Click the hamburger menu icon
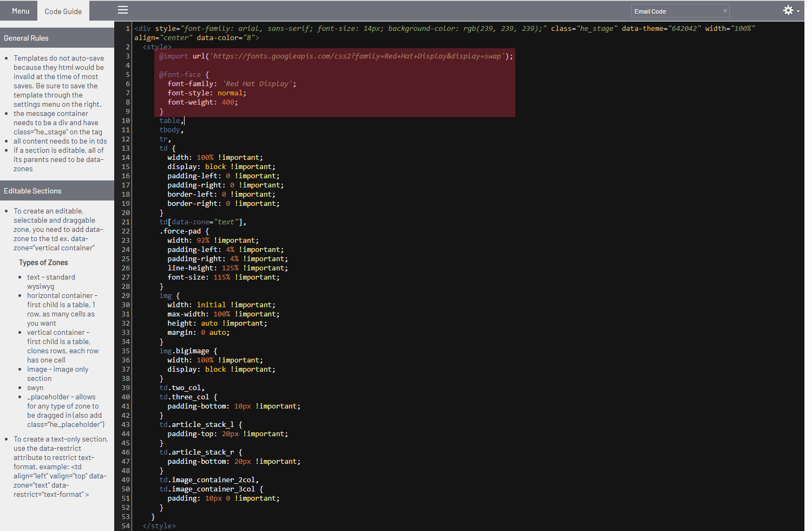The width and height of the screenshot is (812, 531). 123,10
